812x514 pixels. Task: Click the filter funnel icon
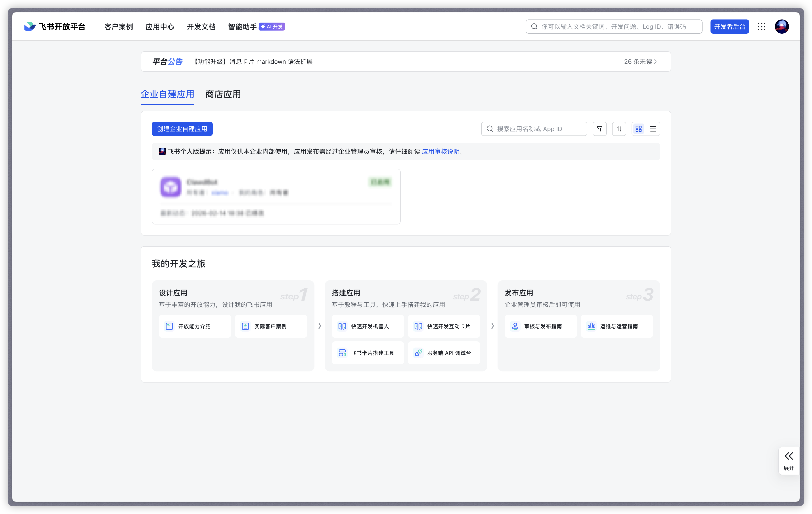pos(599,129)
